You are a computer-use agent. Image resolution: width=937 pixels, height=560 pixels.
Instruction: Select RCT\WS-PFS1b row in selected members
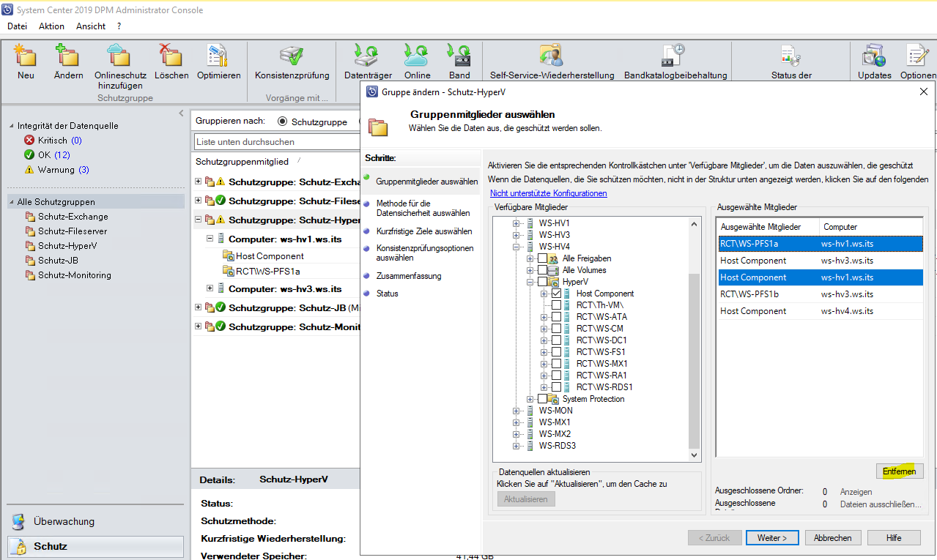(819, 294)
